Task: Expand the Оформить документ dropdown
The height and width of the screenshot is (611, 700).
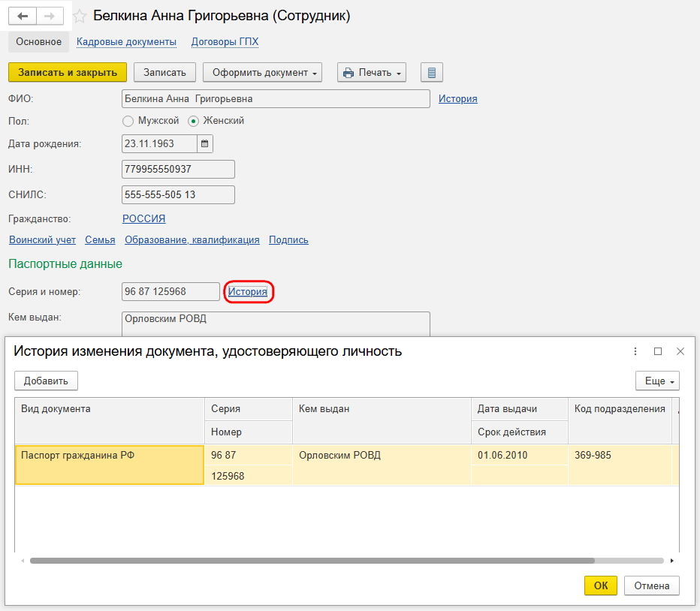Action: 263,72
